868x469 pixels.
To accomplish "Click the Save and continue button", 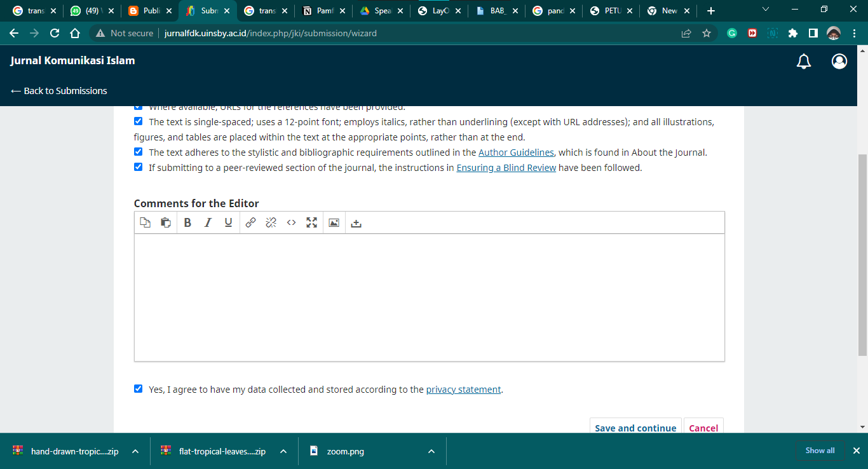I will [635, 427].
